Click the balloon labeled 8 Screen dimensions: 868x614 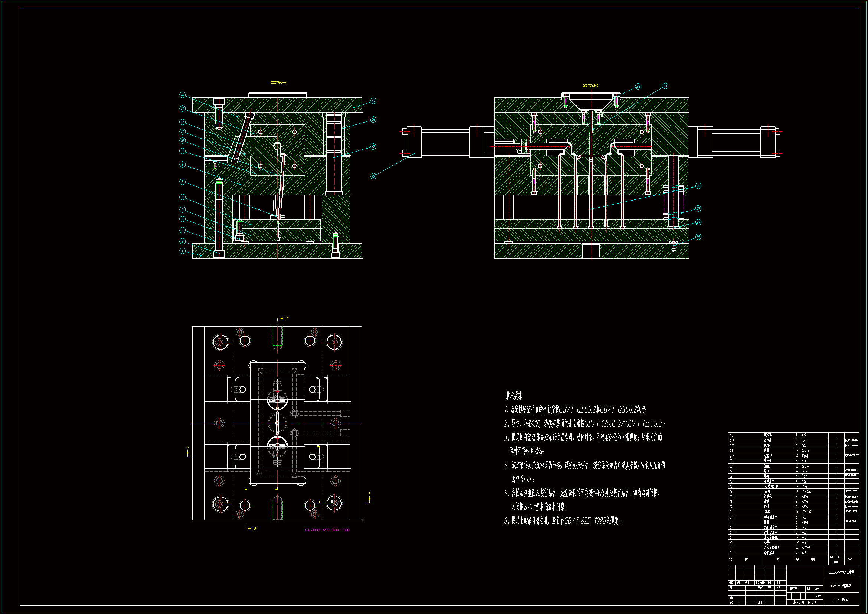(x=183, y=165)
